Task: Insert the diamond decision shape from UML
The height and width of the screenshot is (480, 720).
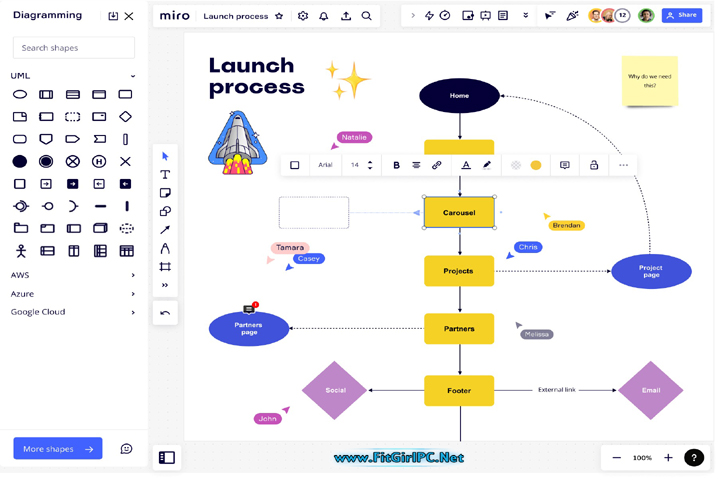Action: coord(125,117)
